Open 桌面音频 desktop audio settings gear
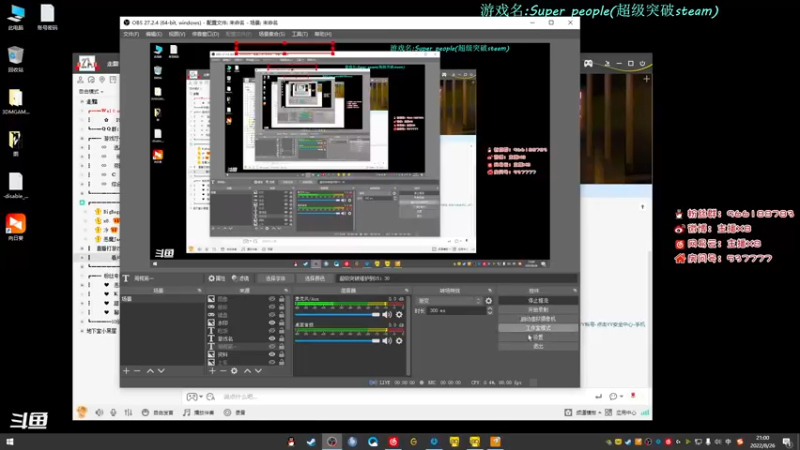This screenshot has width=800, height=450. (399, 341)
